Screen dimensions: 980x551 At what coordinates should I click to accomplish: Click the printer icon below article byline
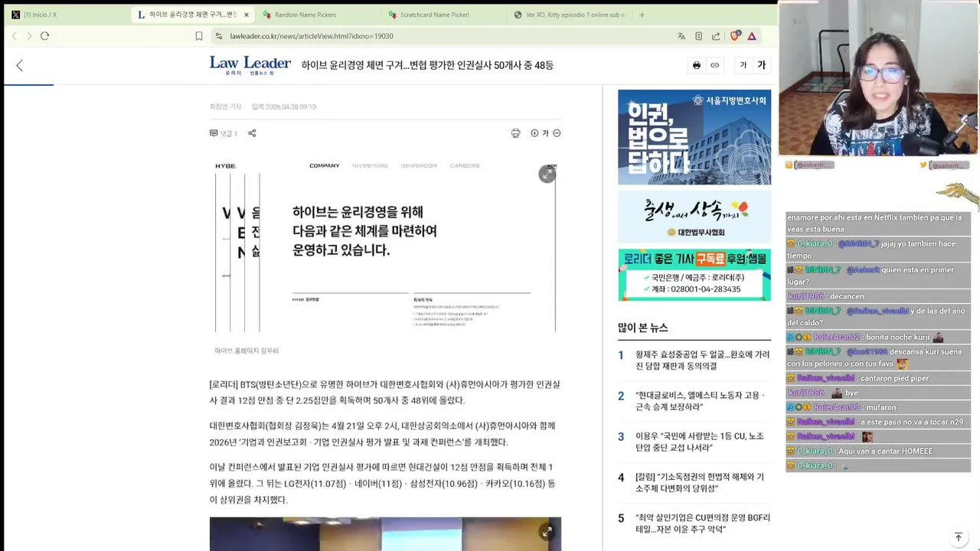click(515, 133)
